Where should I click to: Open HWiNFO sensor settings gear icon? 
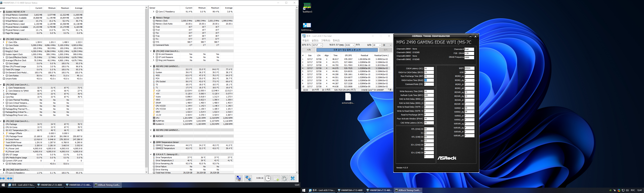click(x=284, y=178)
